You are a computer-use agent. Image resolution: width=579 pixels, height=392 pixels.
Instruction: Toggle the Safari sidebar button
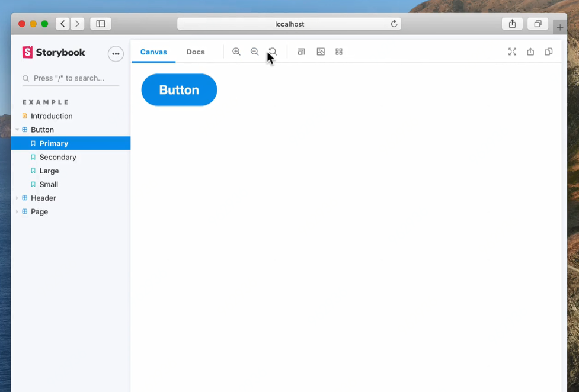coord(101,24)
